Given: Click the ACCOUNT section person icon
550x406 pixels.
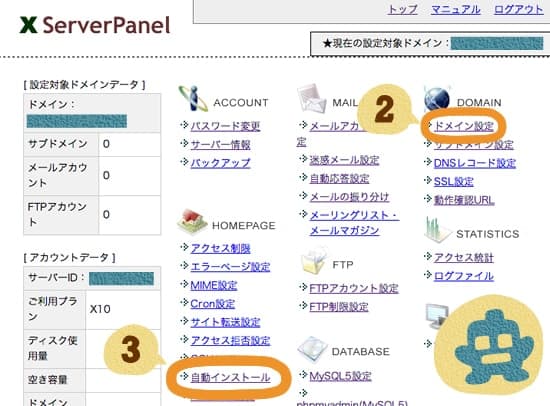Looking at the screenshot, I should click(x=193, y=98).
